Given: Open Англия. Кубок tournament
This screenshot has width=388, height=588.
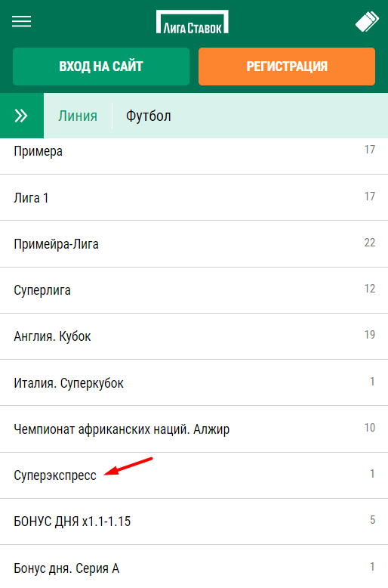Looking at the screenshot, I should click(194, 336).
